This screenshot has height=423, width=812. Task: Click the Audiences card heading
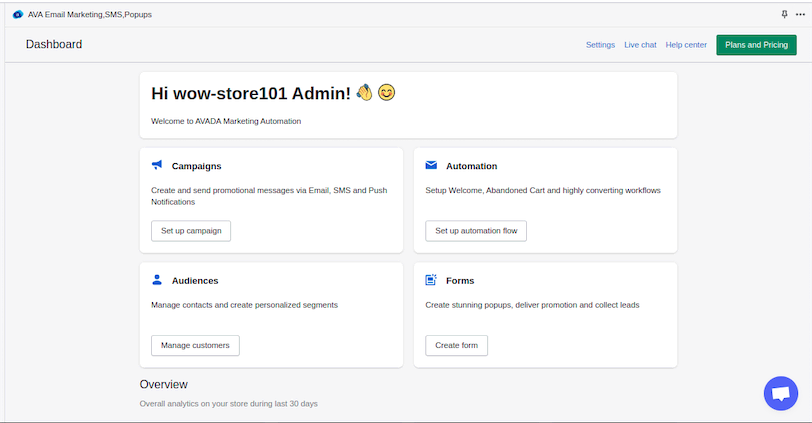click(195, 281)
